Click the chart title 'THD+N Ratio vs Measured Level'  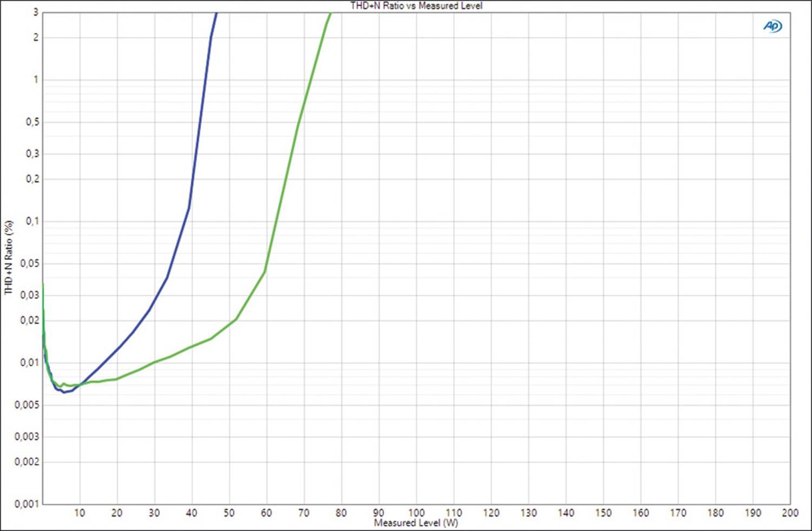tap(416, 5)
